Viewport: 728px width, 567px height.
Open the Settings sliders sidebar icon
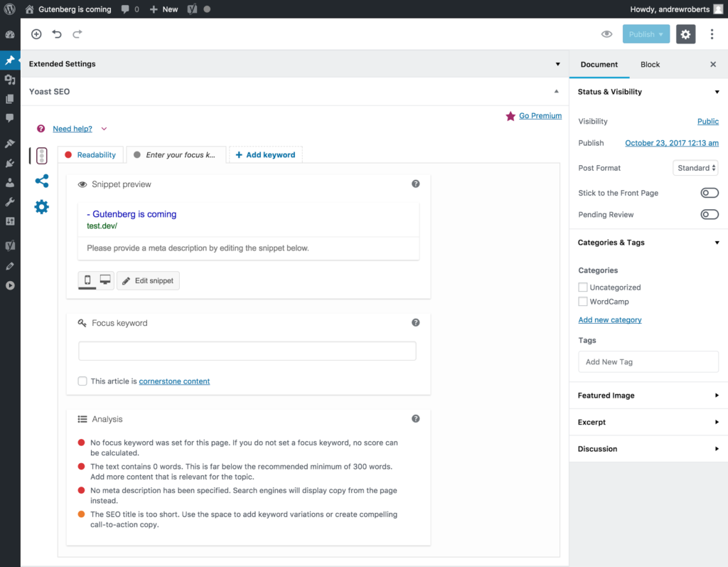point(10,221)
